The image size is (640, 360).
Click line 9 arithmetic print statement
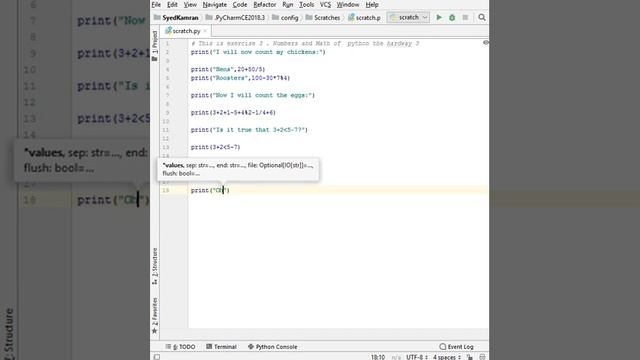[x=233, y=112]
